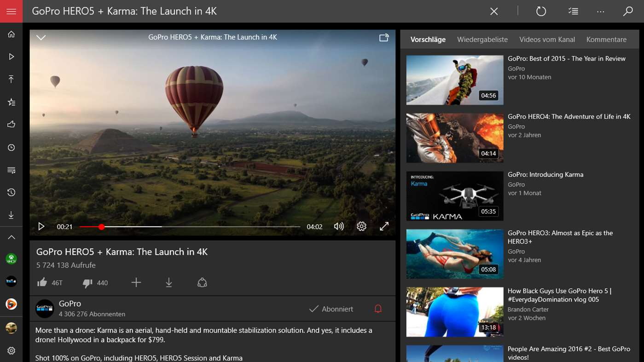Open the clock icon in sidebar

pyautogui.click(x=12, y=147)
